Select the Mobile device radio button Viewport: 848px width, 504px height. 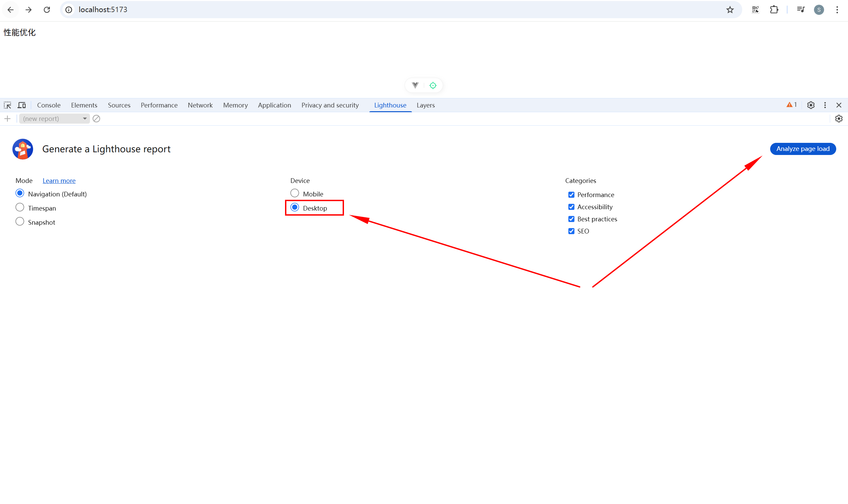tap(295, 193)
